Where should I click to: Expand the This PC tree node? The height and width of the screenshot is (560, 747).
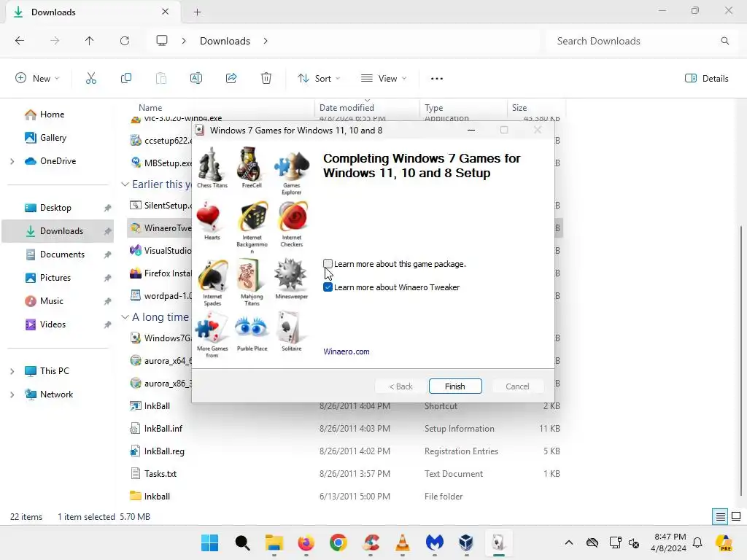click(12, 371)
